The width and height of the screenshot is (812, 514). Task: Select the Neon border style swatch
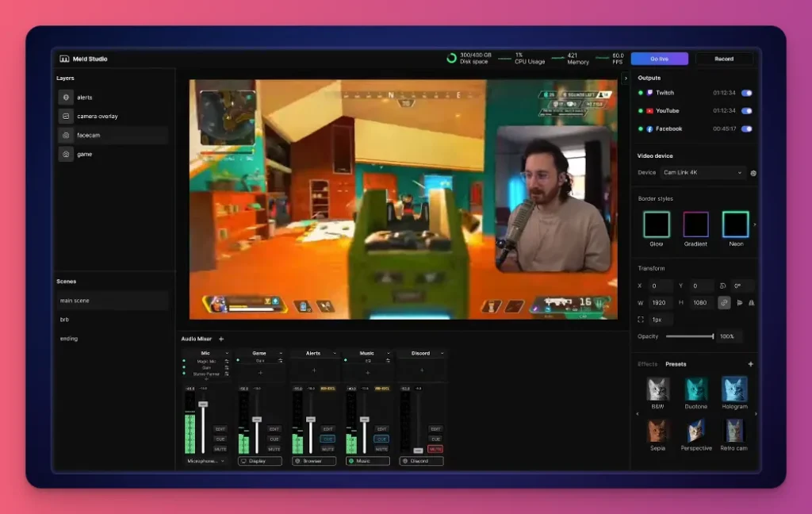735,224
